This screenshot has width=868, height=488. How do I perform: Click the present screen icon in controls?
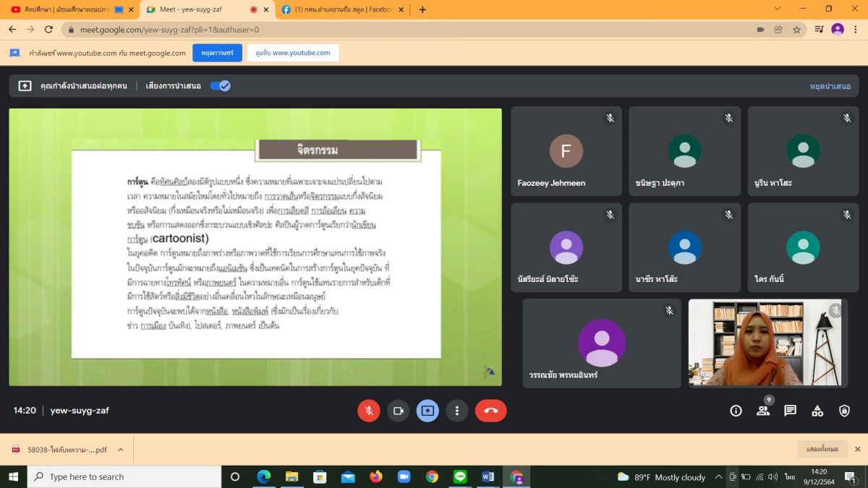click(x=427, y=411)
